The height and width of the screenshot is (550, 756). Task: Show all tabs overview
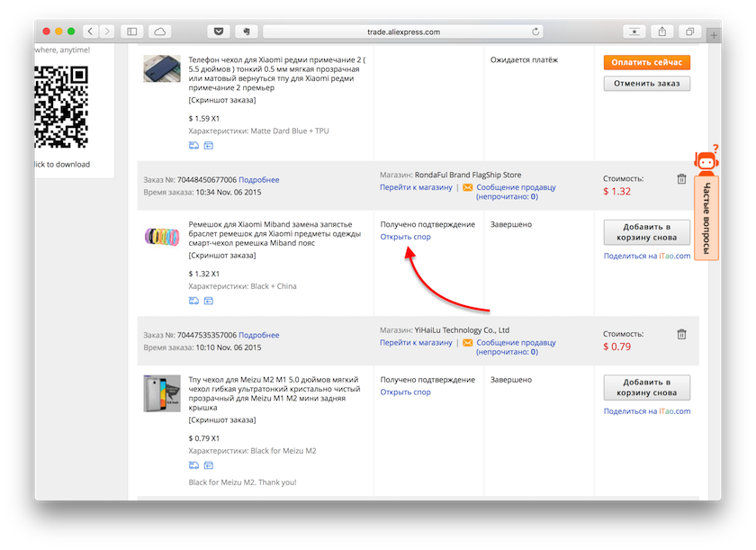pyautogui.click(x=690, y=32)
